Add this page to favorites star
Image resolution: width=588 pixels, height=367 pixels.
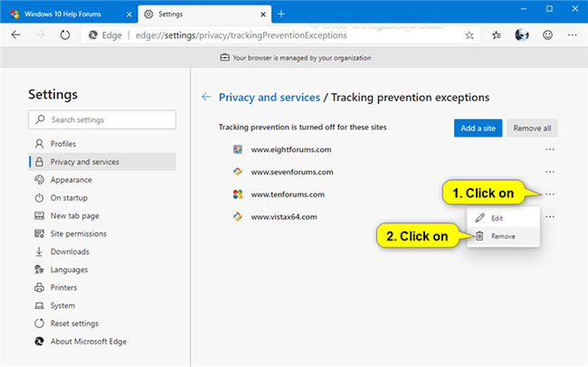tap(469, 35)
